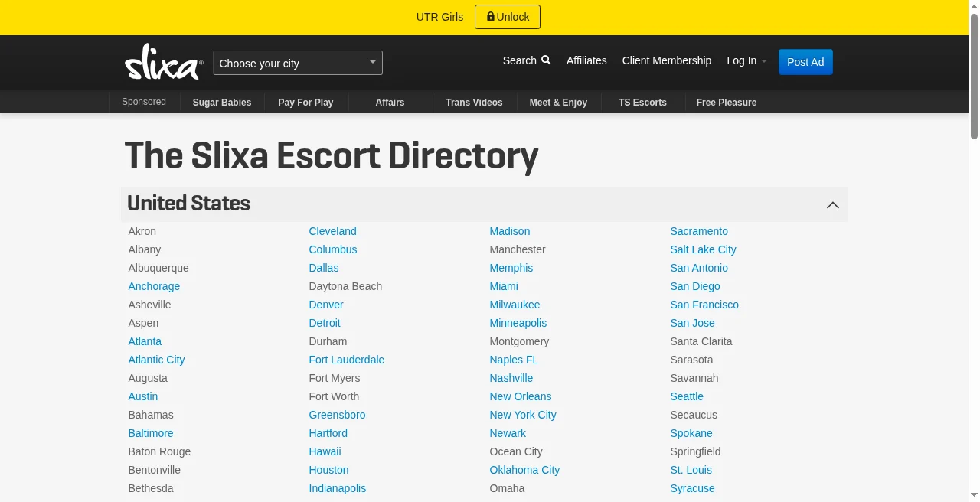Click the Post Ad button
Screen dimensions: 980x502
pos(805,62)
